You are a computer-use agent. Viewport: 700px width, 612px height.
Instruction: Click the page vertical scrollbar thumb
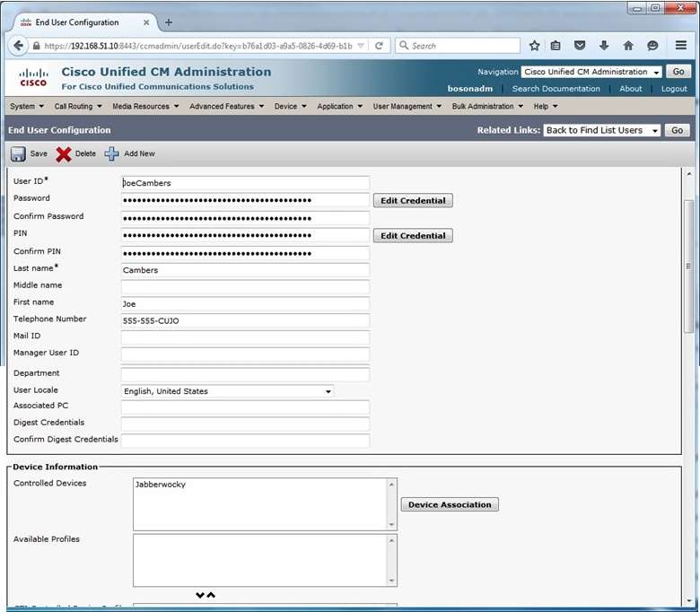[688, 266]
